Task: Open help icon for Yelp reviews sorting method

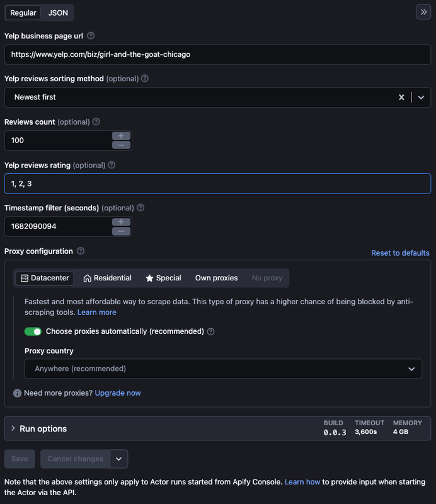Action: [145, 78]
